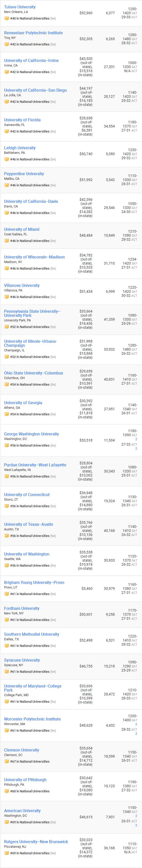The width and height of the screenshot is (142, 868).
Task: Click the badge icon next to Villanova's #46 ranking
Action: tap(6, 297)
